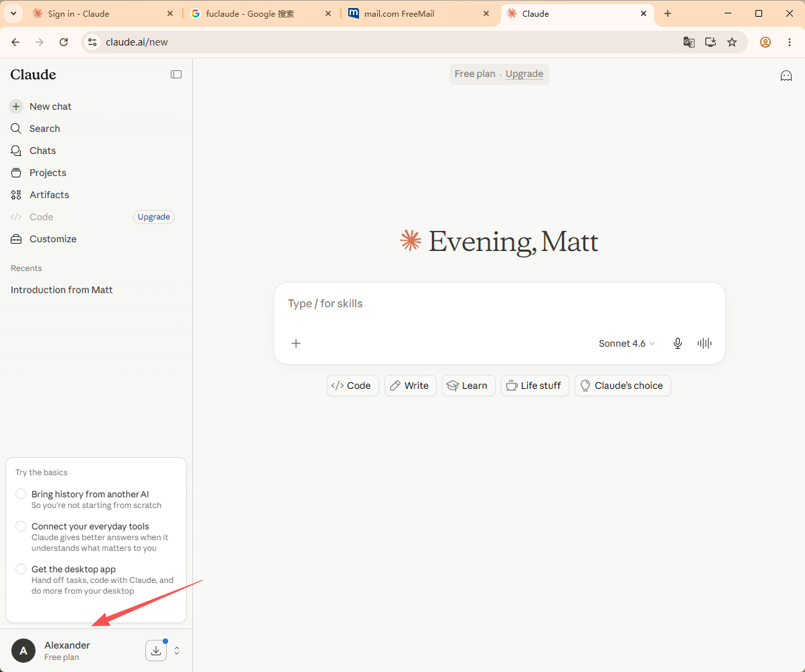Screen dimensions: 805x672
Task: Choose the Code suggestion chip
Action: (x=353, y=386)
